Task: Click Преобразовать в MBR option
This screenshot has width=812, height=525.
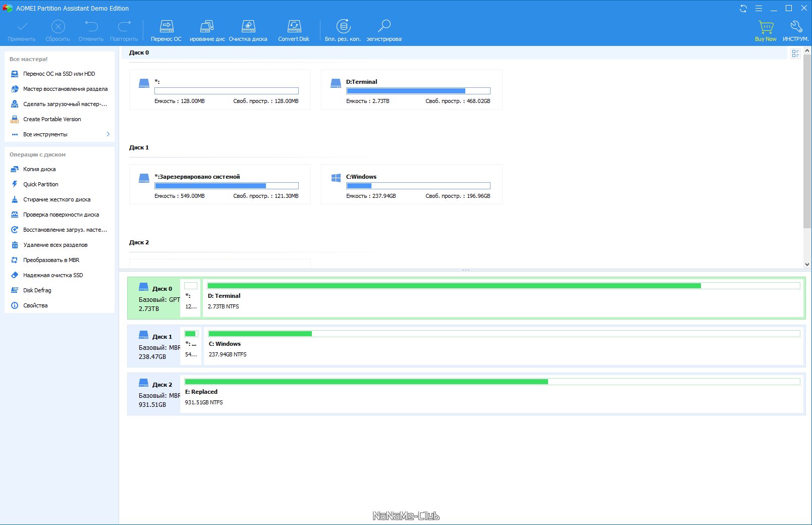Action: 51,260
